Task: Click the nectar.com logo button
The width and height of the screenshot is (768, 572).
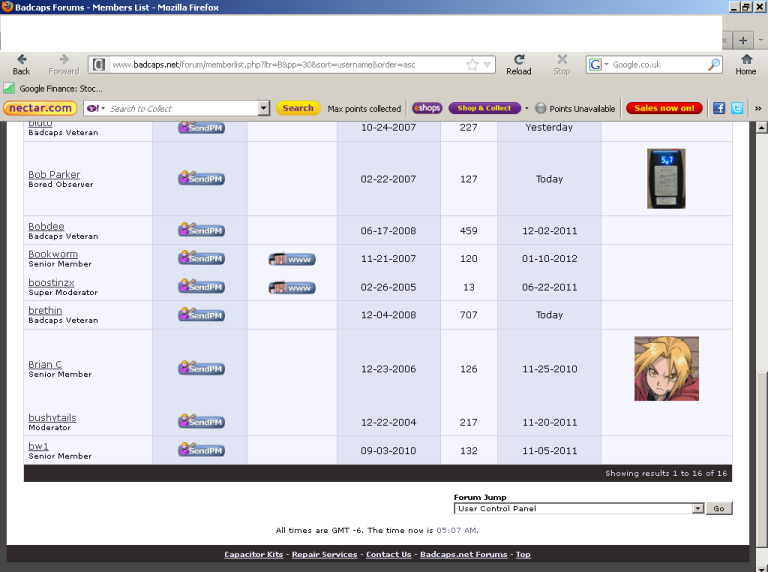Action: 40,108
